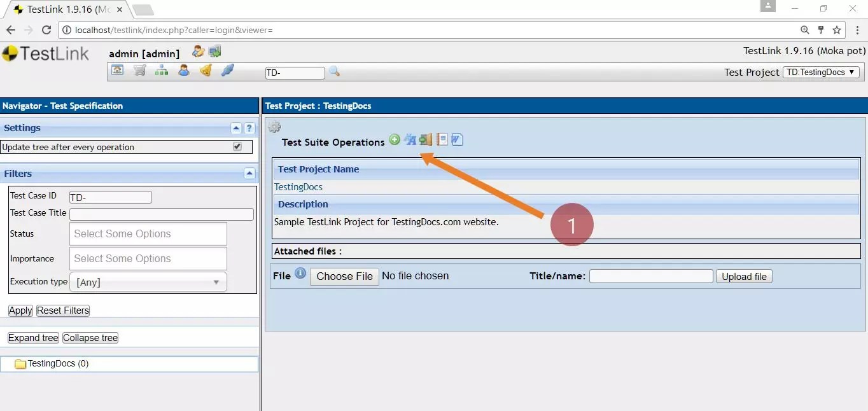Open My Settings icon beside admin
Viewport: 868px width, 411px height.
tap(199, 52)
